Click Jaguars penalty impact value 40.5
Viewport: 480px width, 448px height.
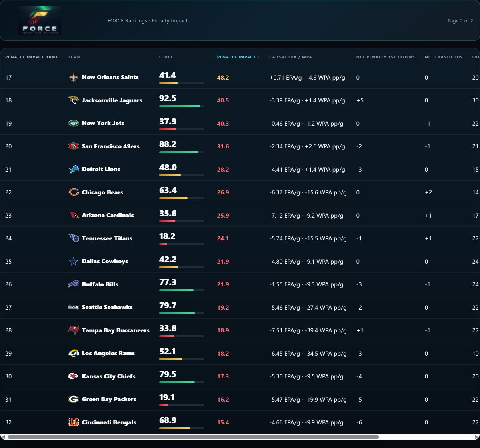coord(223,100)
